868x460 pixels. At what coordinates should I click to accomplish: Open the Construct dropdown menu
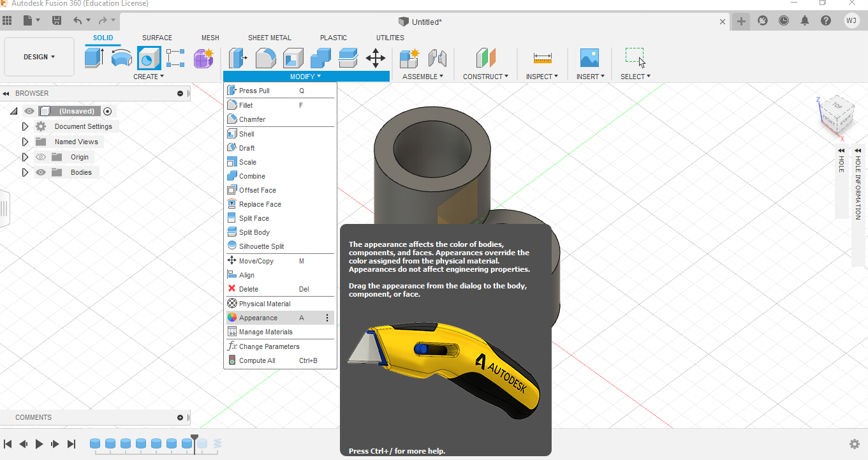pyautogui.click(x=485, y=76)
